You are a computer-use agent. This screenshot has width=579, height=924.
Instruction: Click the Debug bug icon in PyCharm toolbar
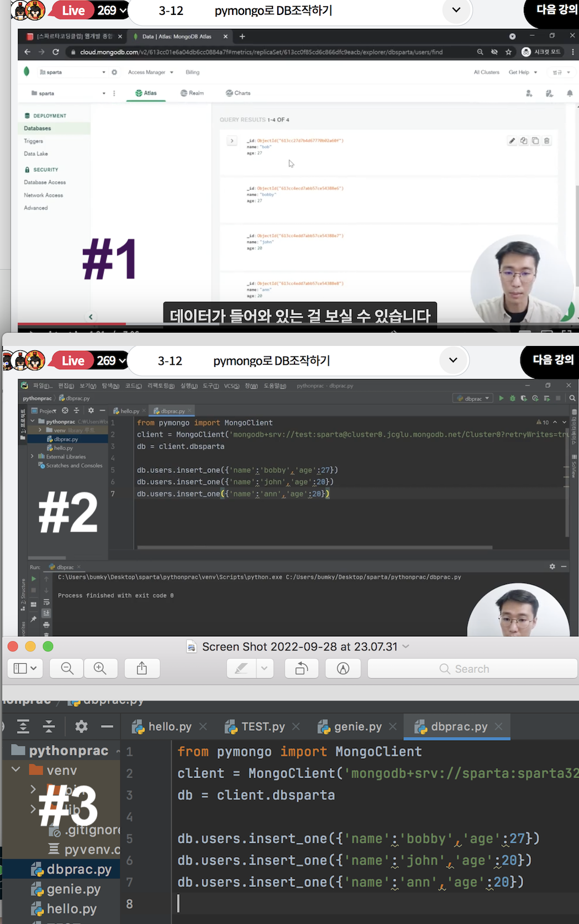coord(513,398)
